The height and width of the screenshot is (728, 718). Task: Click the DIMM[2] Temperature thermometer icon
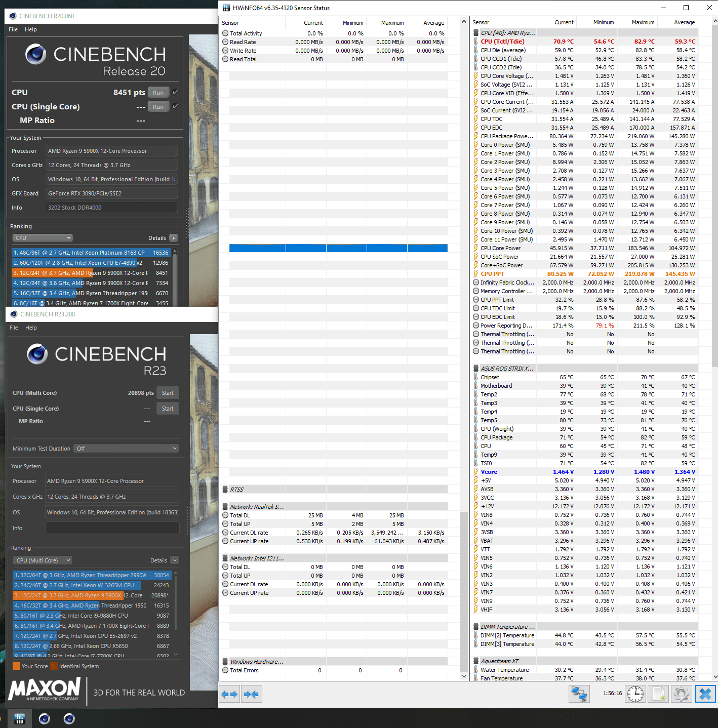point(476,635)
